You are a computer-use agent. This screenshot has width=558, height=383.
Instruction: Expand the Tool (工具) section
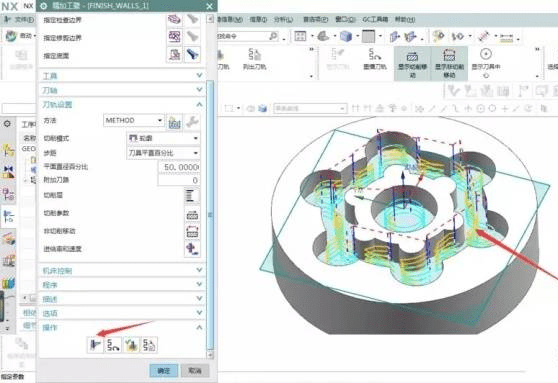(121, 76)
